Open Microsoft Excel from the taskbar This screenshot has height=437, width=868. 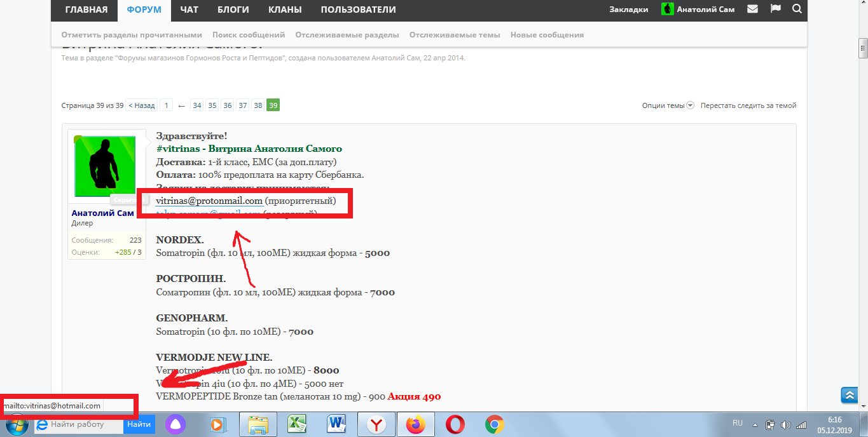click(296, 424)
